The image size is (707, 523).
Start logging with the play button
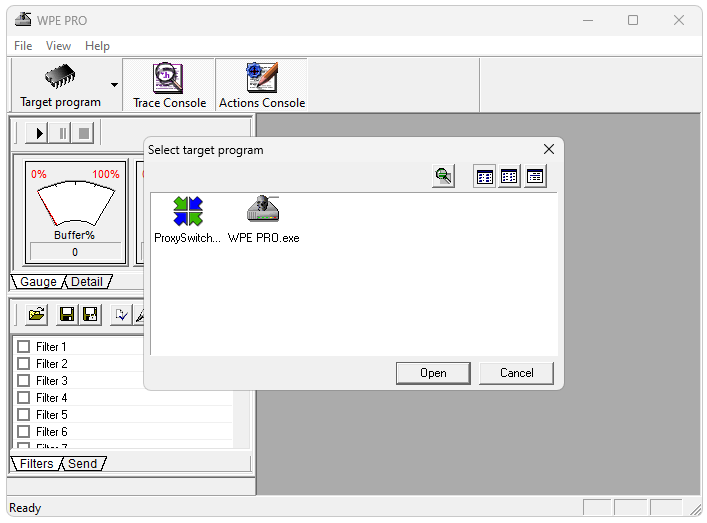(x=38, y=133)
